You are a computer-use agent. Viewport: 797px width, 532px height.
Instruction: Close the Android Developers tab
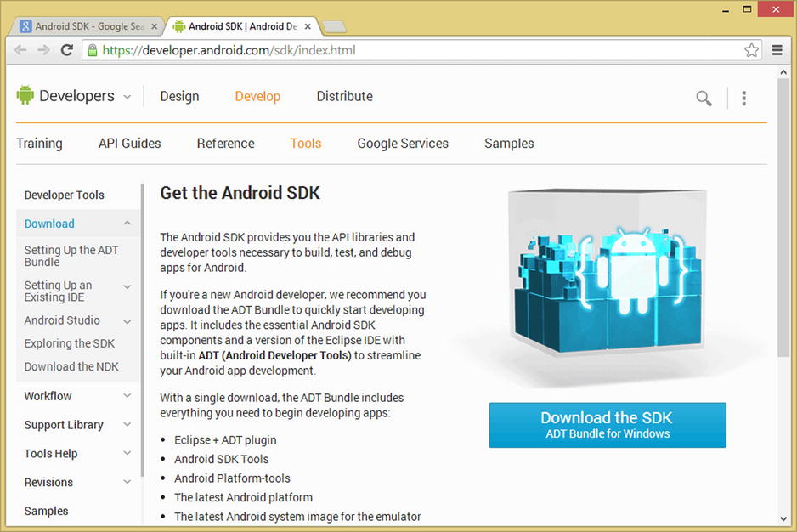[308, 26]
